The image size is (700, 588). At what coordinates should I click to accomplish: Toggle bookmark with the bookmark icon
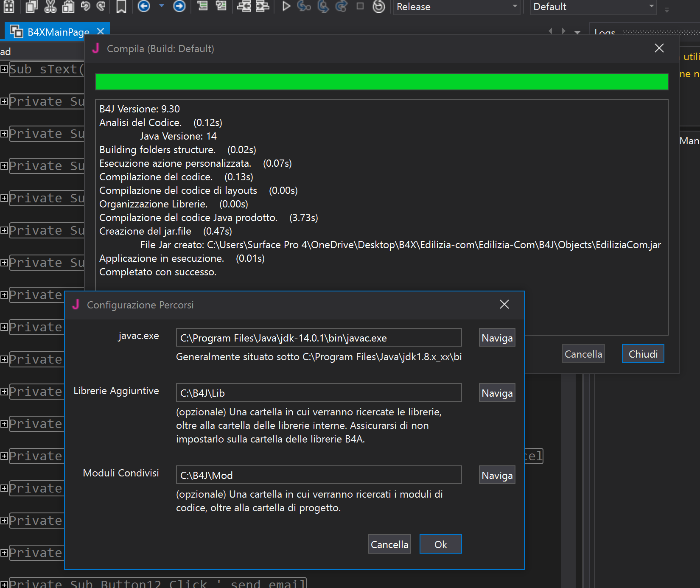tap(121, 6)
